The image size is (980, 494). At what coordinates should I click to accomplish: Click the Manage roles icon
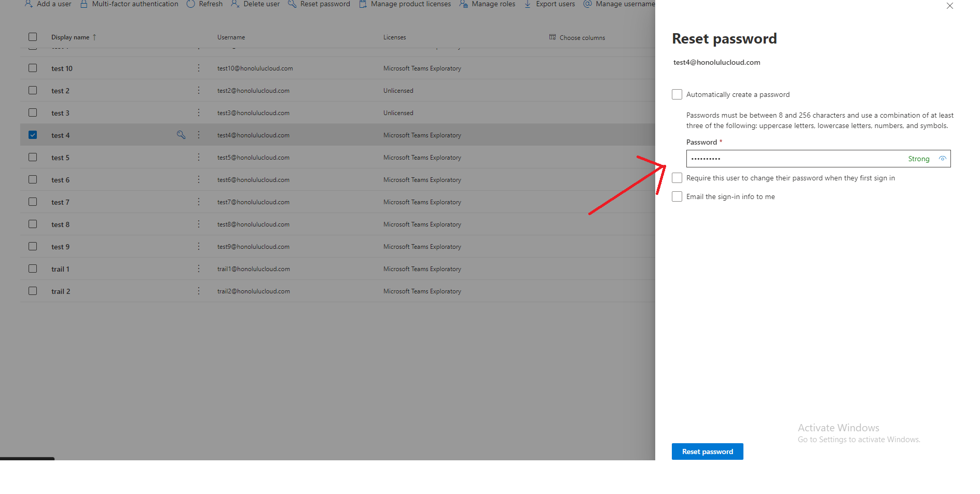pos(463,4)
